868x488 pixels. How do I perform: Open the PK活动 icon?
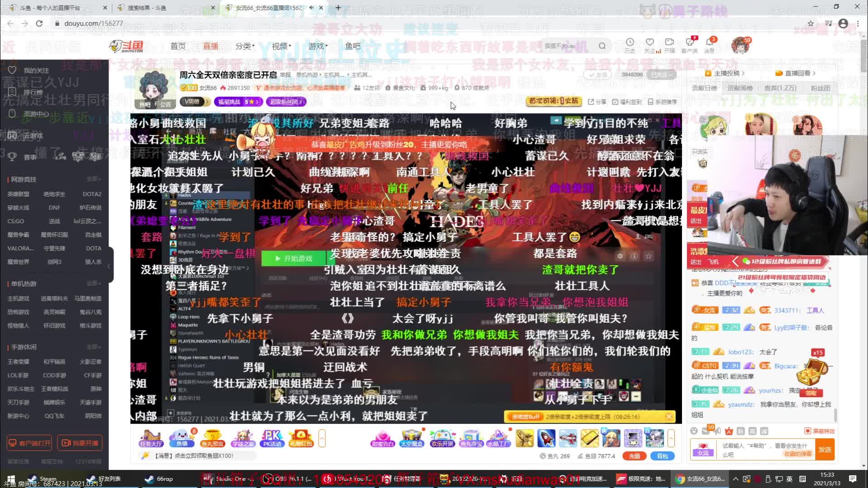tap(272, 438)
